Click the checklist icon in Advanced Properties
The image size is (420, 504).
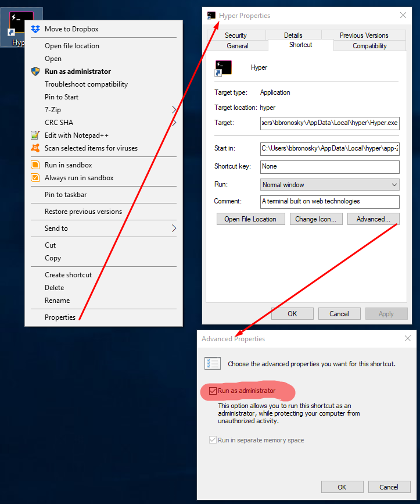[x=213, y=363]
